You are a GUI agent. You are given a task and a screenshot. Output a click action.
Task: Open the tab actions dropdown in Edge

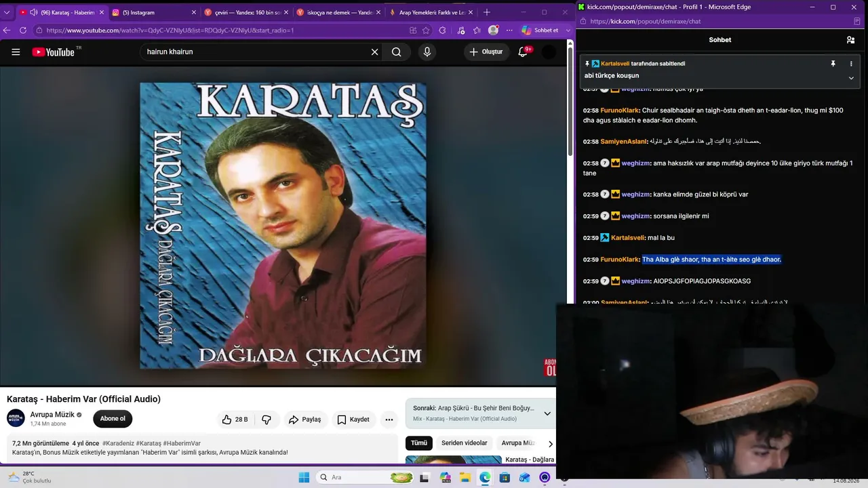(6, 12)
